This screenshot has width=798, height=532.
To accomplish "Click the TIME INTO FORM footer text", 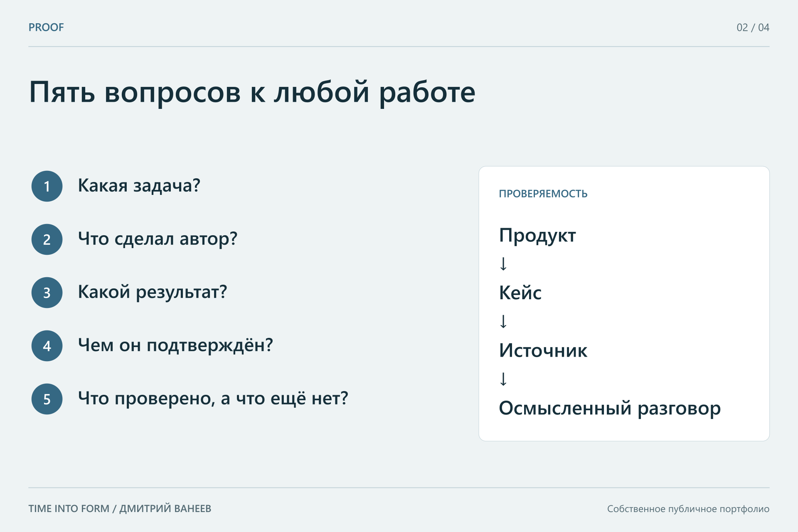I will [120, 509].
